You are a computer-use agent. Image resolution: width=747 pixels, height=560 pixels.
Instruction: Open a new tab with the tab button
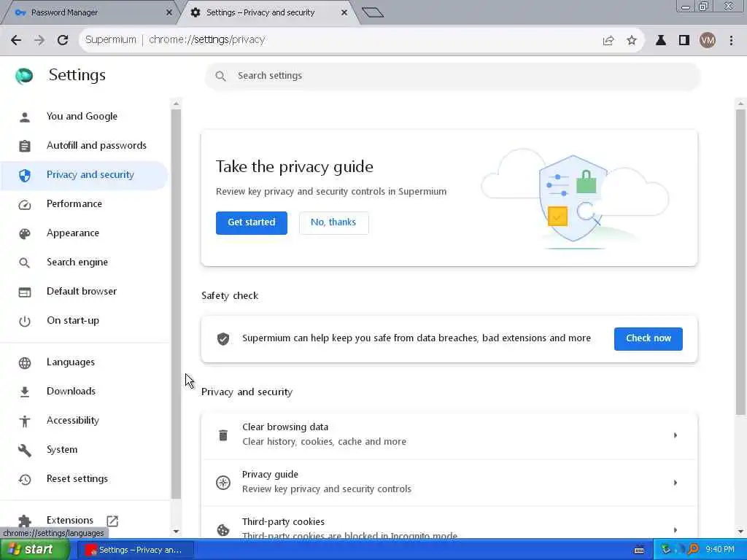pos(373,12)
